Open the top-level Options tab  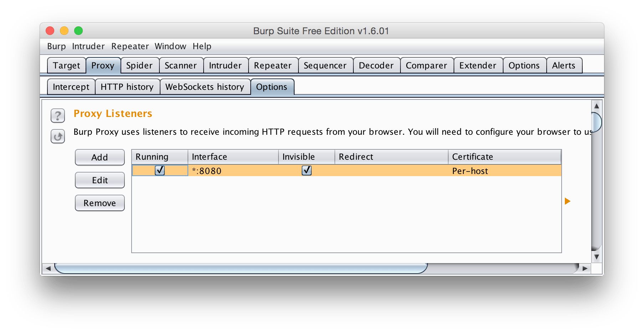tap(524, 66)
